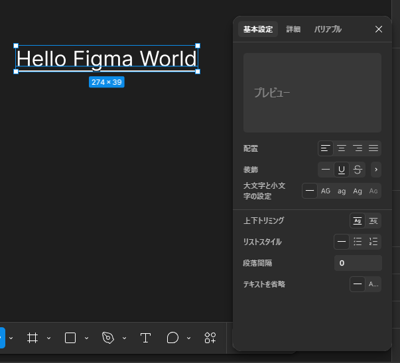This screenshot has width=400, height=363.
Task: Click the プレビュー preview area
Action: 312,93
